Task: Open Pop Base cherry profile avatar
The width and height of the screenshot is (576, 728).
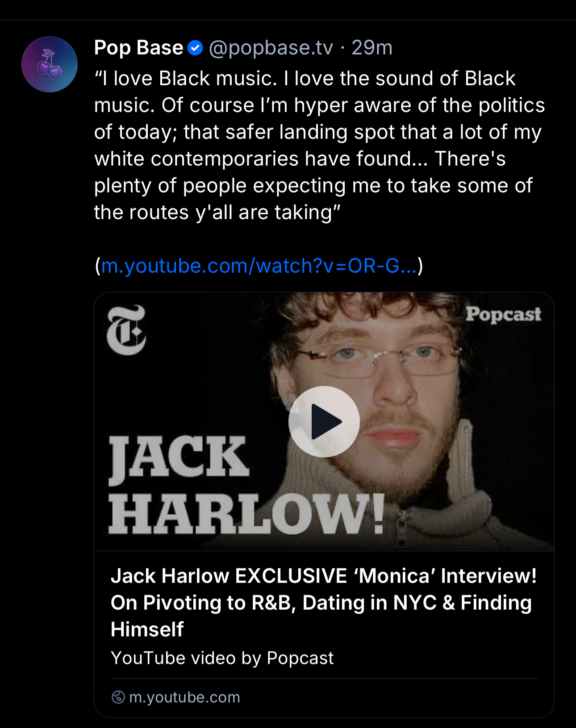Action: coord(50,64)
